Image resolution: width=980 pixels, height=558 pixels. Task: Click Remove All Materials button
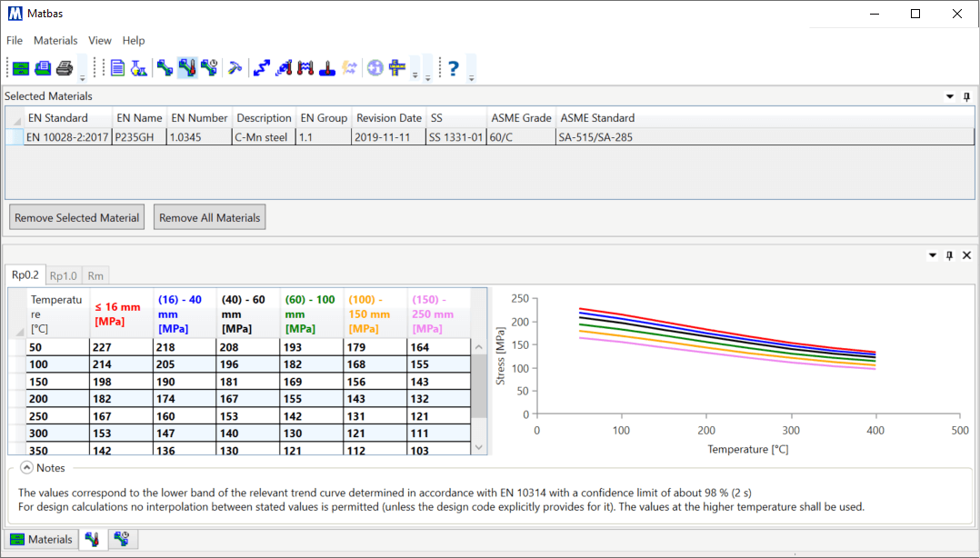[209, 218]
